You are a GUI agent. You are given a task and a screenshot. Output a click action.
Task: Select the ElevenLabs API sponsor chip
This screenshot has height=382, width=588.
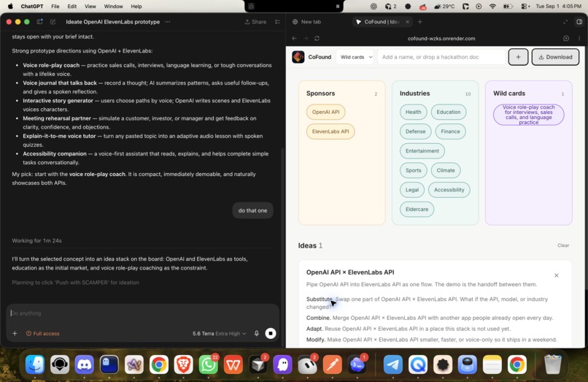[330, 131]
